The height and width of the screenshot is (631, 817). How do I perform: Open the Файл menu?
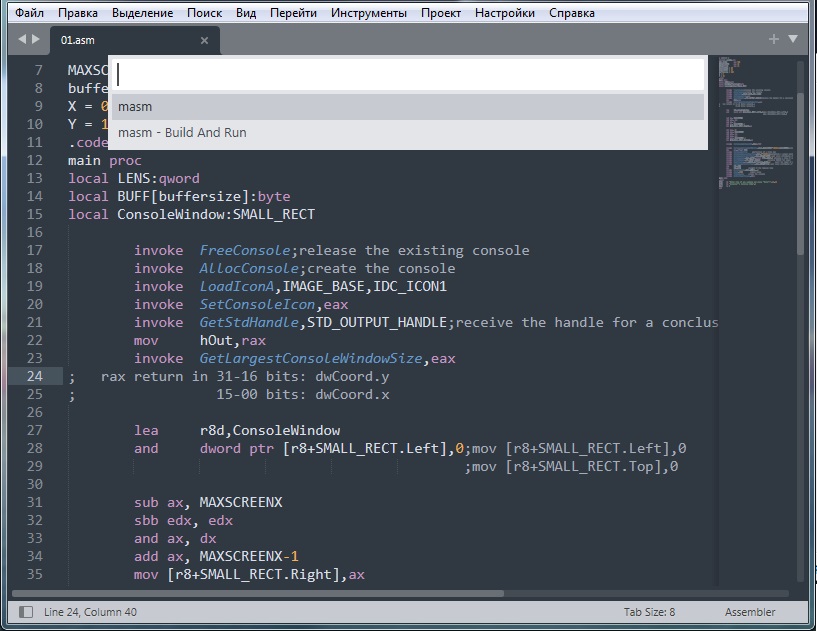29,13
